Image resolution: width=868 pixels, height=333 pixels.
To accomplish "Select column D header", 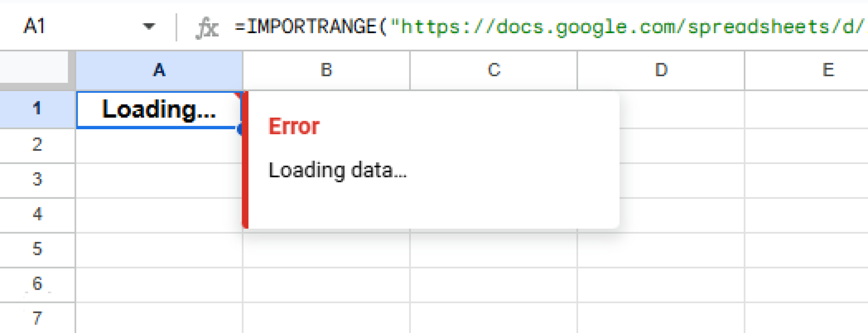I will coord(660,70).
